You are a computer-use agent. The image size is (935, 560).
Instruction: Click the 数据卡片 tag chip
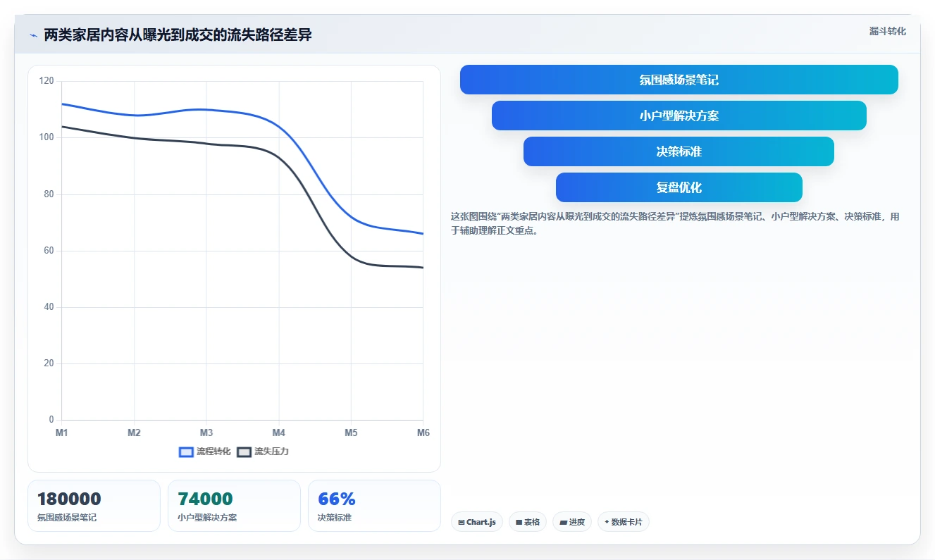pyautogui.click(x=623, y=522)
